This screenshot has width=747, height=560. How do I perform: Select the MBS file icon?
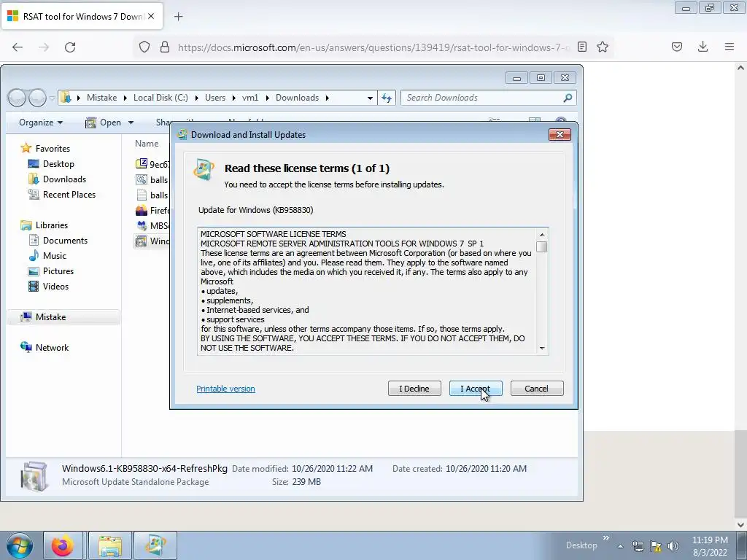tap(142, 225)
